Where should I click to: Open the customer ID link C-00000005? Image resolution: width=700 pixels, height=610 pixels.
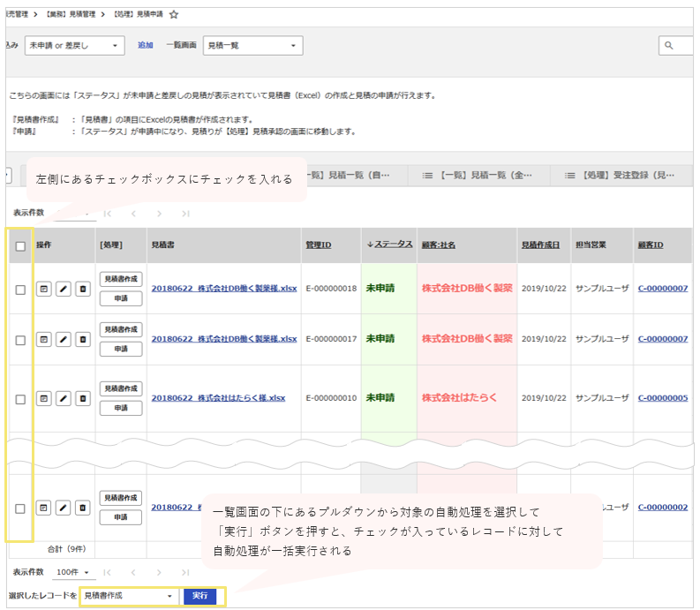tap(662, 398)
